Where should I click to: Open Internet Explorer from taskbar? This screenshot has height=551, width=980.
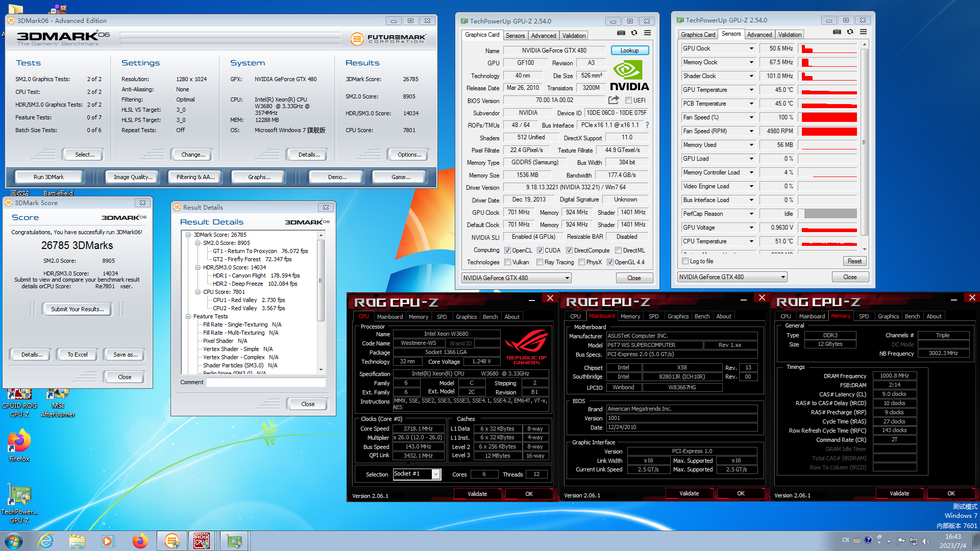46,541
